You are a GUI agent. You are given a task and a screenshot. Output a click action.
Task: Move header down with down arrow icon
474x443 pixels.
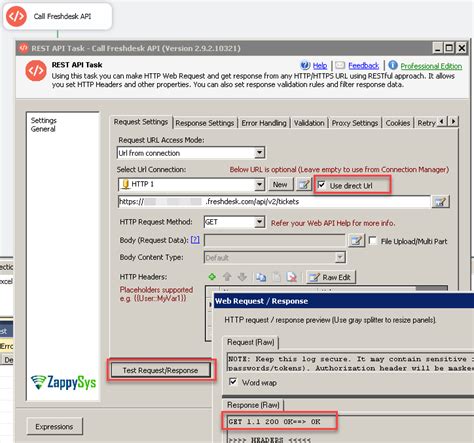pyautogui.click(x=242, y=277)
